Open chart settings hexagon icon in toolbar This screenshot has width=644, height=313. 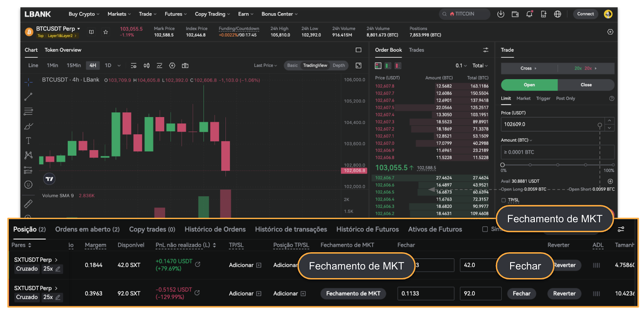click(x=172, y=65)
